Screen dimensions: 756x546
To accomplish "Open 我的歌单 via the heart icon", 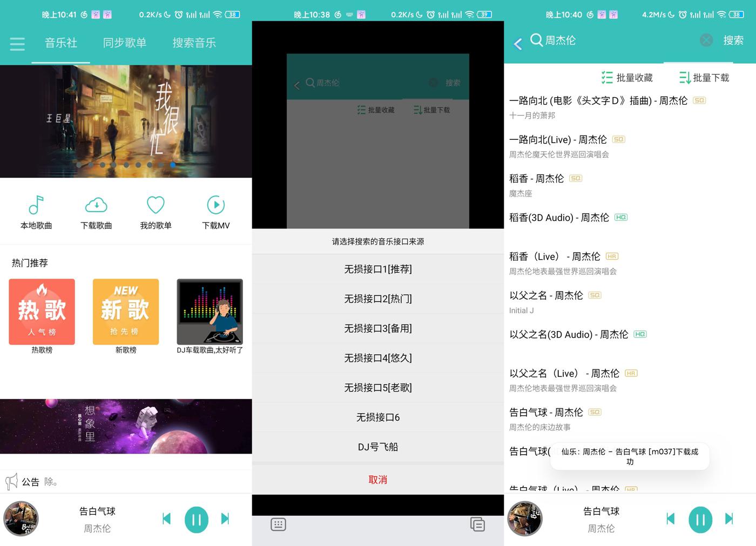I will tap(156, 212).
